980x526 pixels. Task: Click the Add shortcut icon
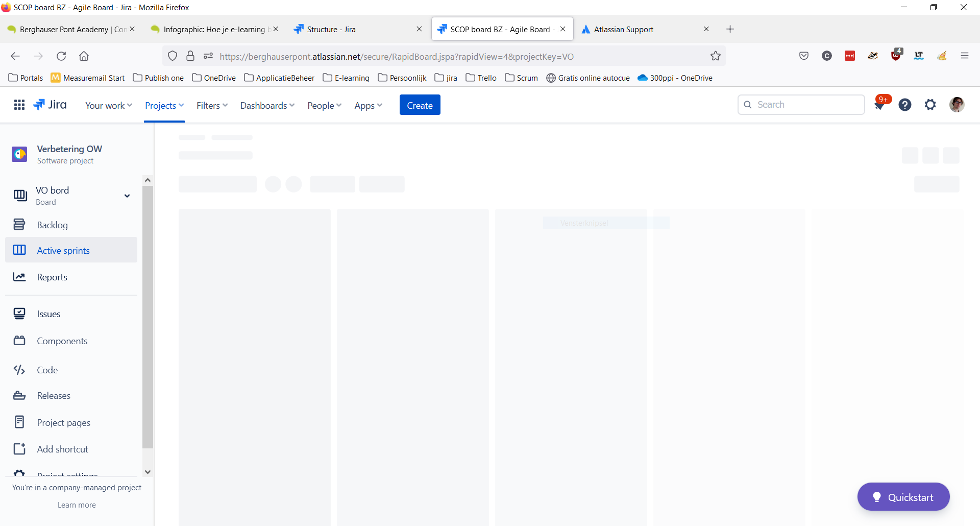pyautogui.click(x=19, y=449)
